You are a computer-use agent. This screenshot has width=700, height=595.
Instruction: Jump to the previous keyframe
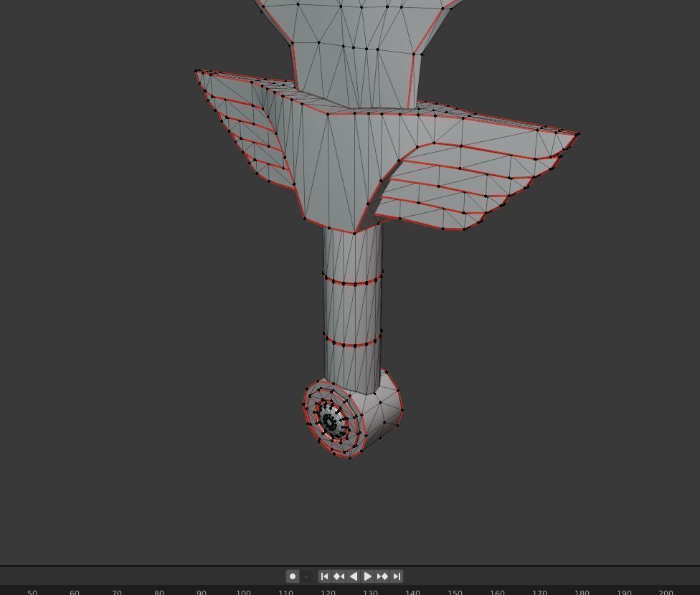point(339,576)
